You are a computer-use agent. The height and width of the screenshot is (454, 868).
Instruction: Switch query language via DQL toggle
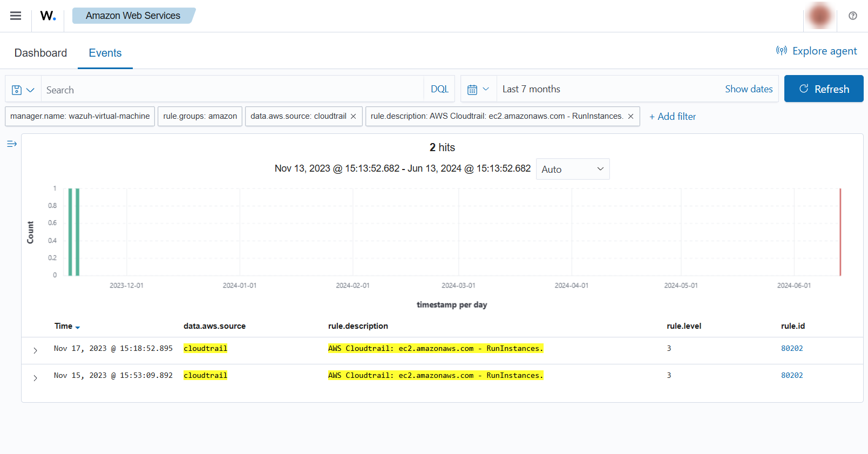pos(439,89)
